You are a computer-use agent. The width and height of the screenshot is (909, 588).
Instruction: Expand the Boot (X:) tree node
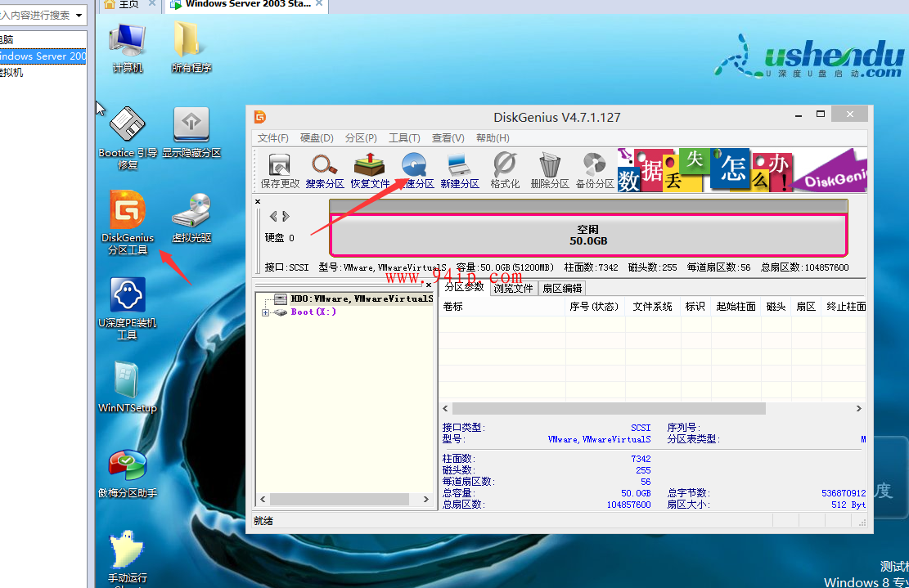pos(266,312)
